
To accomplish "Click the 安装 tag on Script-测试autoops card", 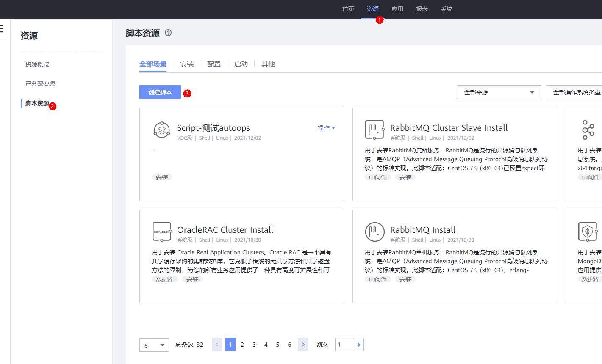I will click(162, 177).
